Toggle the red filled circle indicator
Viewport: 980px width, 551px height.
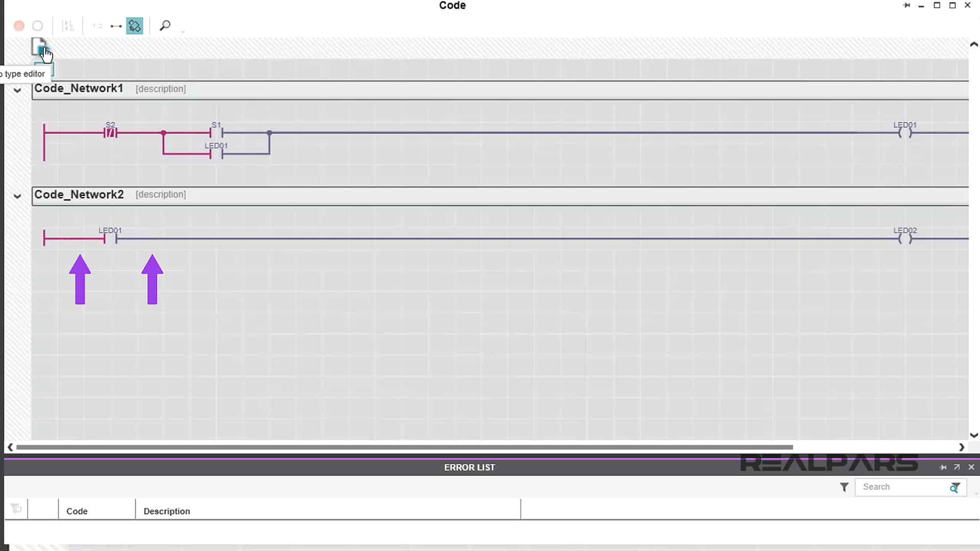click(x=18, y=26)
